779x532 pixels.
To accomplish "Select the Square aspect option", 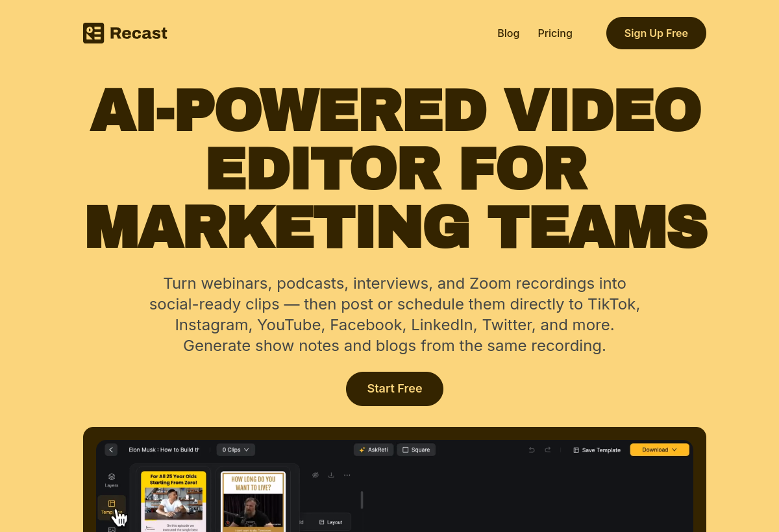I will (416, 450).
